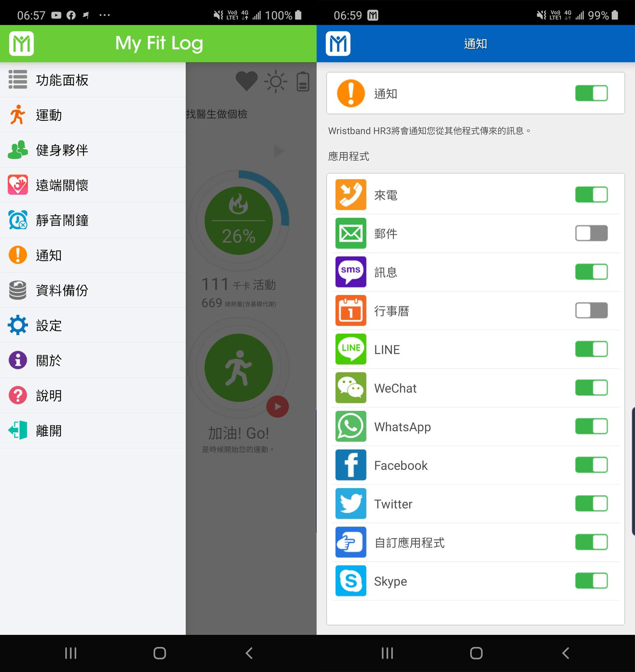The width and height of the screenshot is (635, 672).
Task: Tap the YouTube icon in left status bar
Action: pos(56,15)
